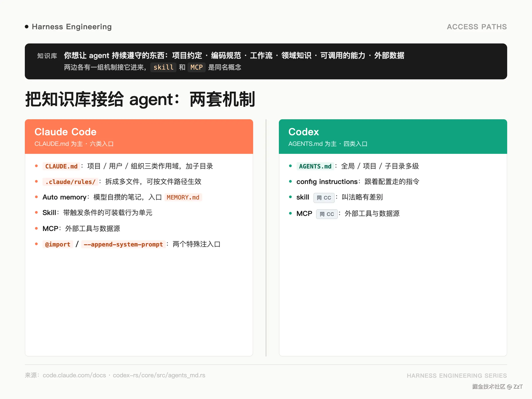Click the "@import" code chip

coord(58,244)
